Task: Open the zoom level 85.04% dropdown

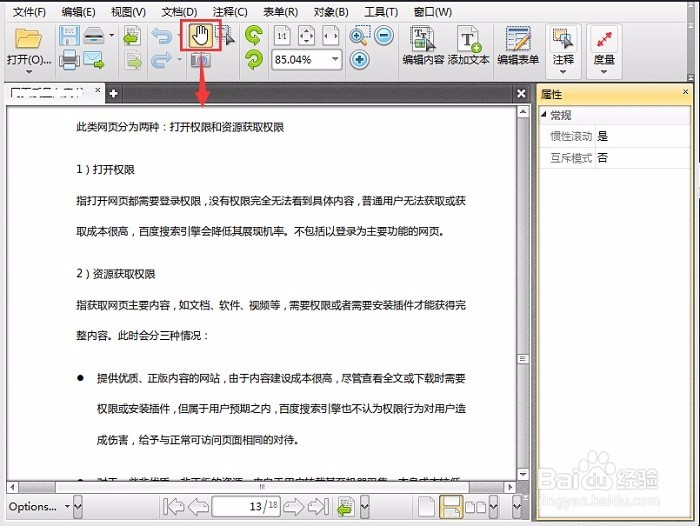Action: 335,59
